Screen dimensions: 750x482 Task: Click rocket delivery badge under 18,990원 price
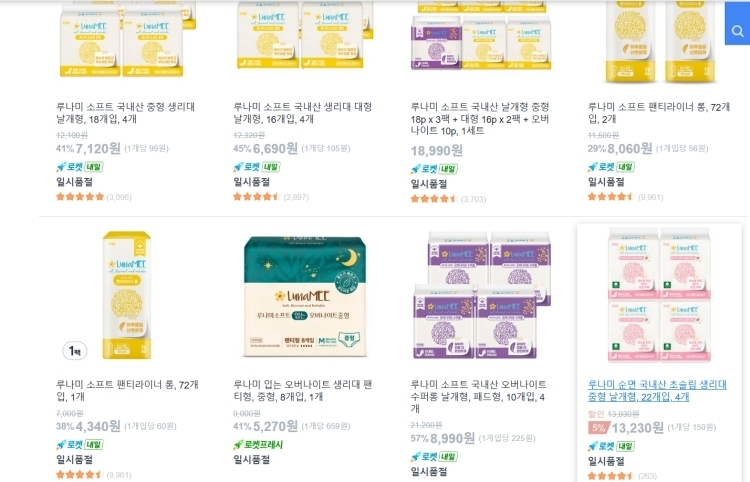pyautogui.click(x=435, y=168)
